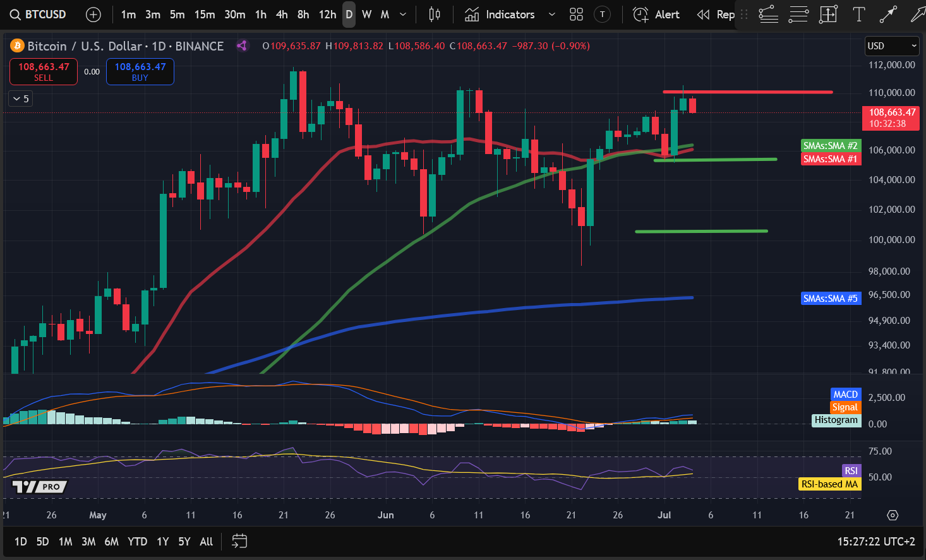The height and width of the screenshot is (560, 926).
Task: Select the price range measure tool
Action: tap(828, 15)
